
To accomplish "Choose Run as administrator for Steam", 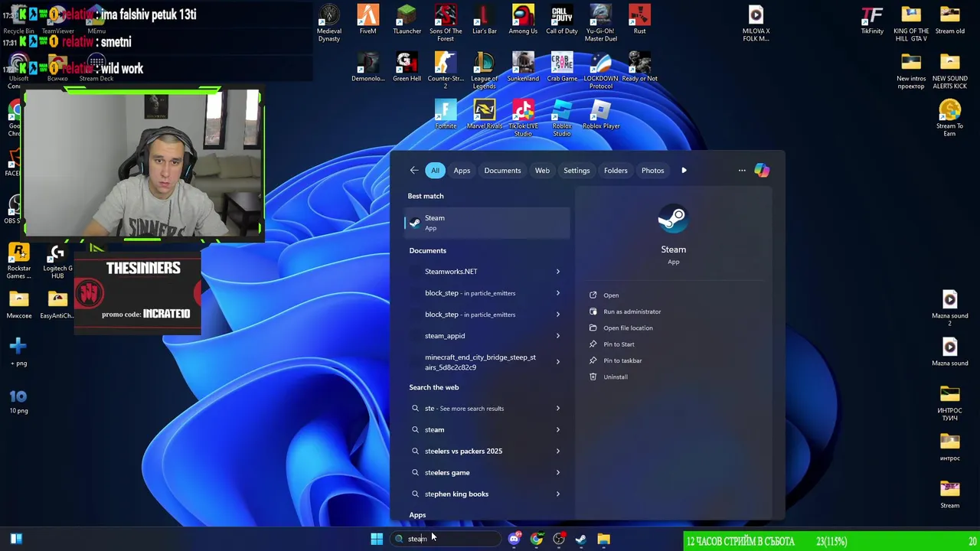I will pyautogui.click(x=632, y=311).
